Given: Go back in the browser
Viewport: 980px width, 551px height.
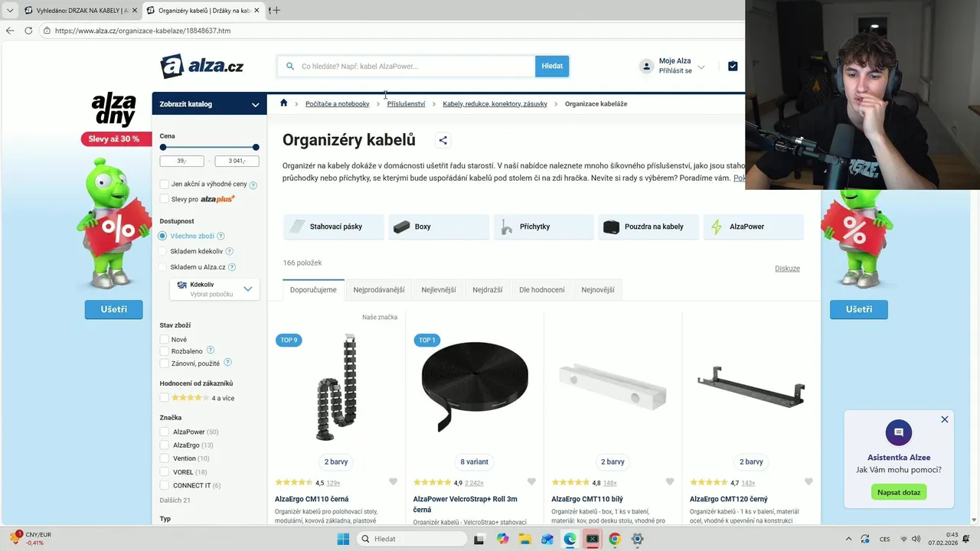Looking at the screenshot, I should pyautogui.click(x=10, y=31).
